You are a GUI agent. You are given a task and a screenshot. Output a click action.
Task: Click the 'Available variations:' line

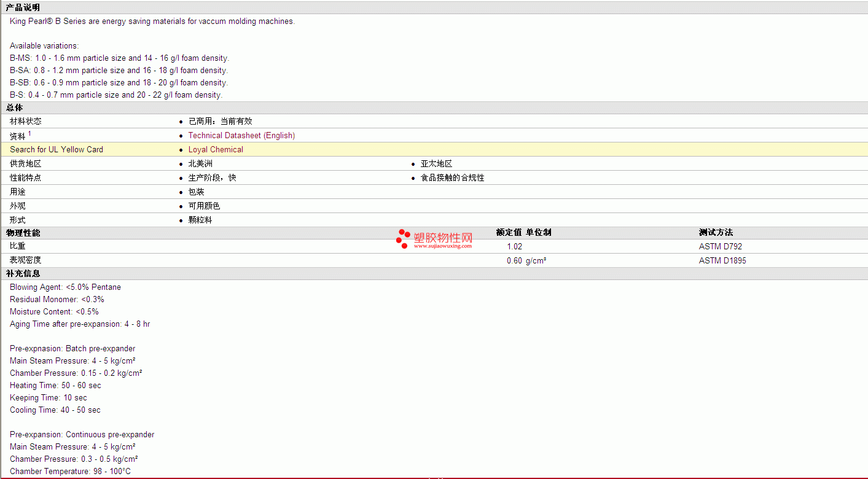44,46
